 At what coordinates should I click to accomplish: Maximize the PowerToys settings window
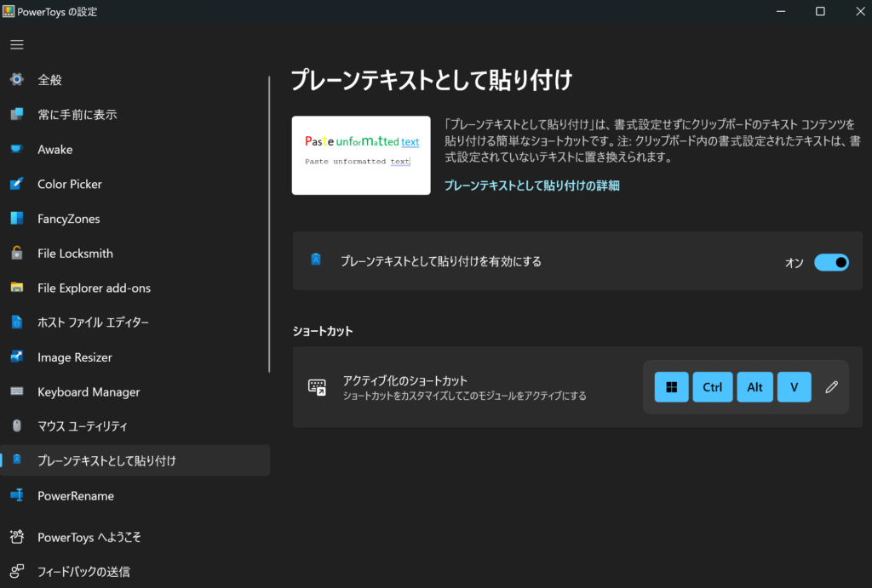[820, 11]
